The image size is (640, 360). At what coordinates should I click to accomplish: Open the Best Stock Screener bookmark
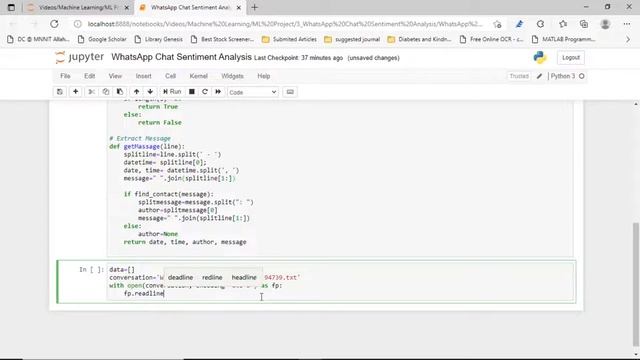[x=222, y=39]
